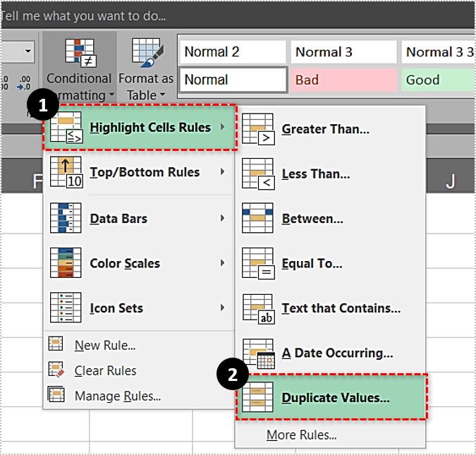Image resolution: width=476 pixels, height=455 pixels.
Task: Click the Duplicate Values menu entry
Action: [x=335, y=398]
